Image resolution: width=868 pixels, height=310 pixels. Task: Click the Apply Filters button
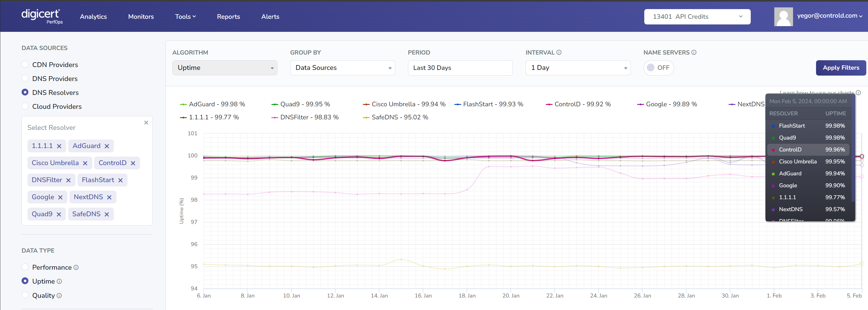(x=841, y=68)
